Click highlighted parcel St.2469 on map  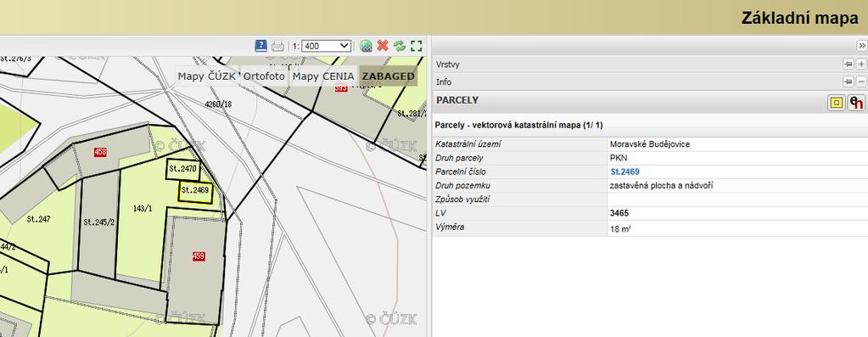click(195, 192)
